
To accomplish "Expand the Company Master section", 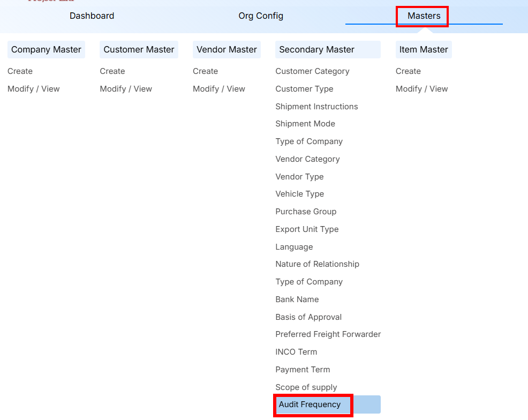I will (46, 49).
